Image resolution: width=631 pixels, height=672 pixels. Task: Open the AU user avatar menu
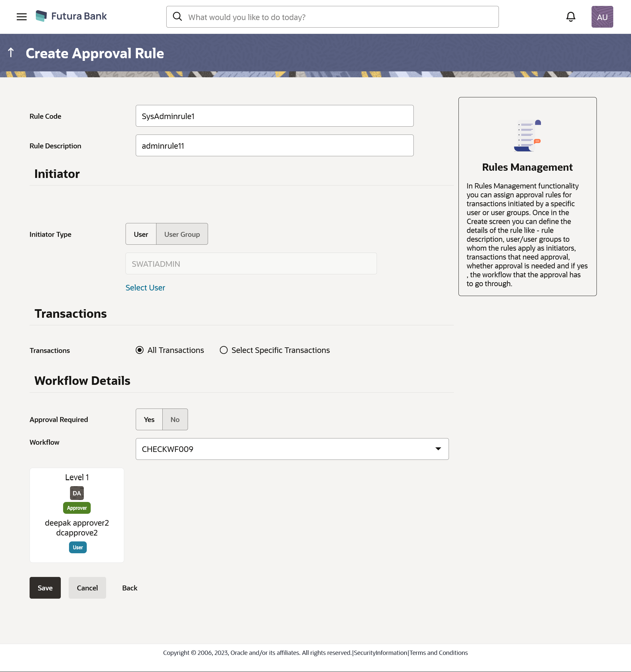(x=602, y=16)
